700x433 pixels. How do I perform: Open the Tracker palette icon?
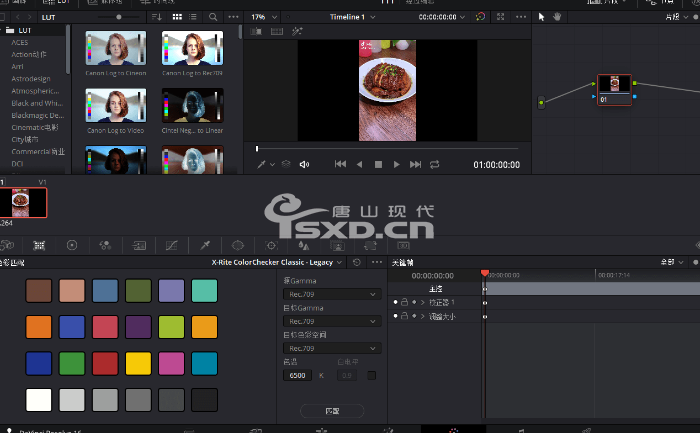coord(271,245)
